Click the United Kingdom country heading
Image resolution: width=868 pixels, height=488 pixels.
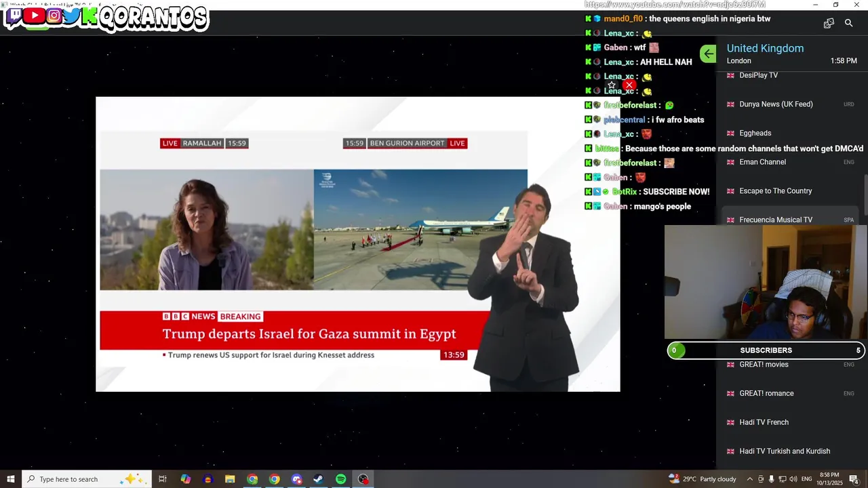765,48
